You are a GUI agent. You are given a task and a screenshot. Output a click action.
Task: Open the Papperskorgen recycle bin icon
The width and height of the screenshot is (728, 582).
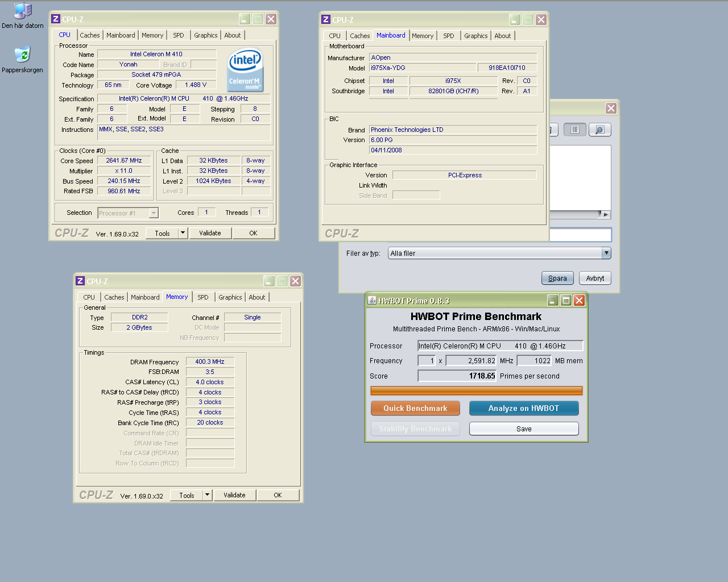pos(22,60)
